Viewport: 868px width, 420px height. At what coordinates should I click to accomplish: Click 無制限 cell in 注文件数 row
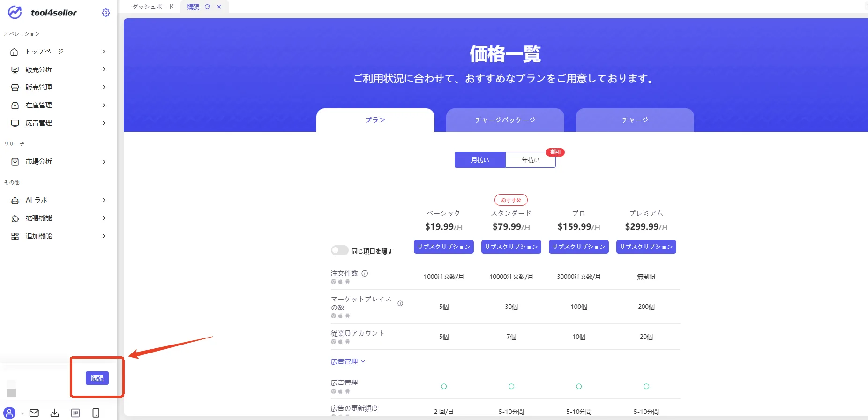pyautogui.click(x=646, y=277)
